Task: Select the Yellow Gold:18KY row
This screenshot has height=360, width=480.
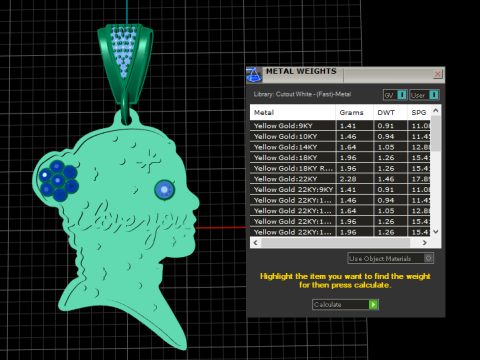Action: 340,157
